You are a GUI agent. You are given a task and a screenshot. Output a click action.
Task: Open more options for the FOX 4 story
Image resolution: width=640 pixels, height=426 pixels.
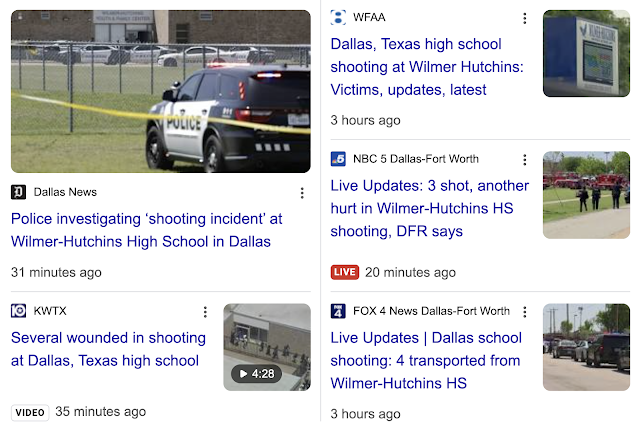[525, 312]
